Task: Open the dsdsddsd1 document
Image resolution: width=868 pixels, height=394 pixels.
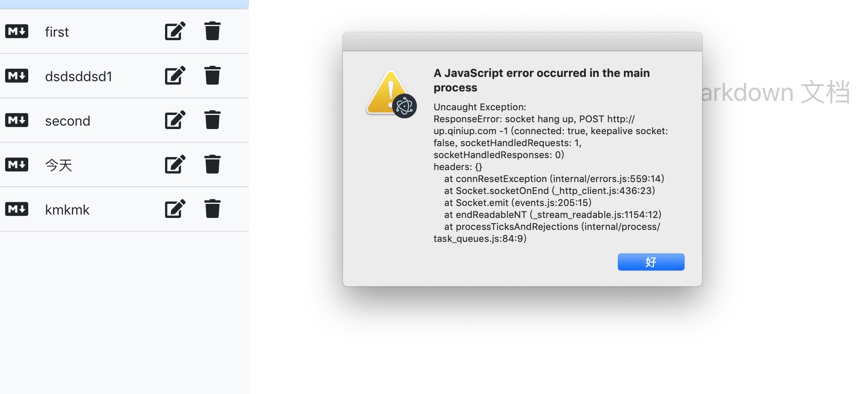Action: (x=79, y=76)
